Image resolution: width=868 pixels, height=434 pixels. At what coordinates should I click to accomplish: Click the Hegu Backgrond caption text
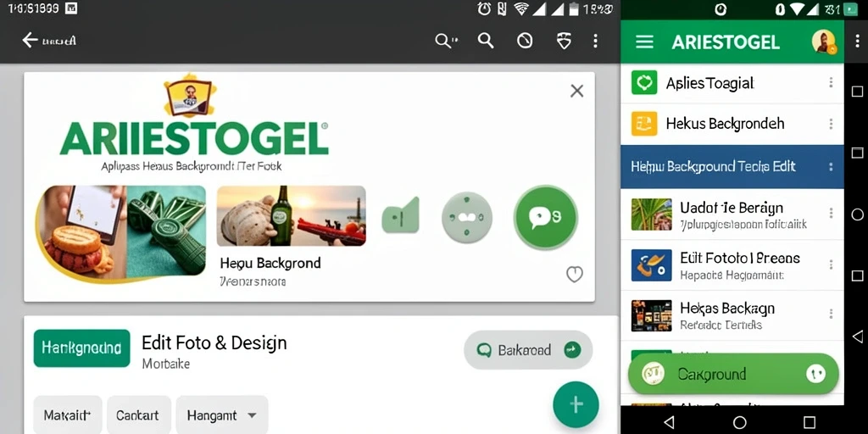pyautogui.click(x=270, y=263)
